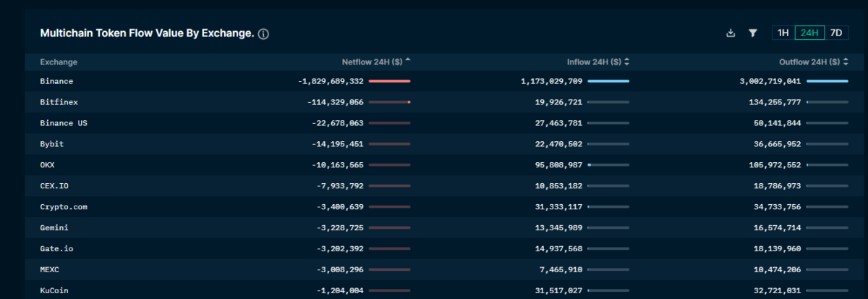The image size is (868, 299).
Task: Click the Exchange column header
Action: coord(59,62)
